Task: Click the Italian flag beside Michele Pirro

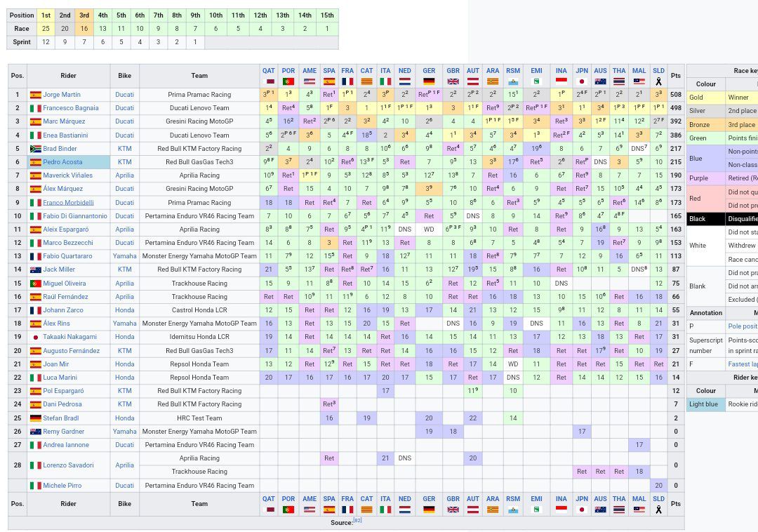Action: [35, 486]
